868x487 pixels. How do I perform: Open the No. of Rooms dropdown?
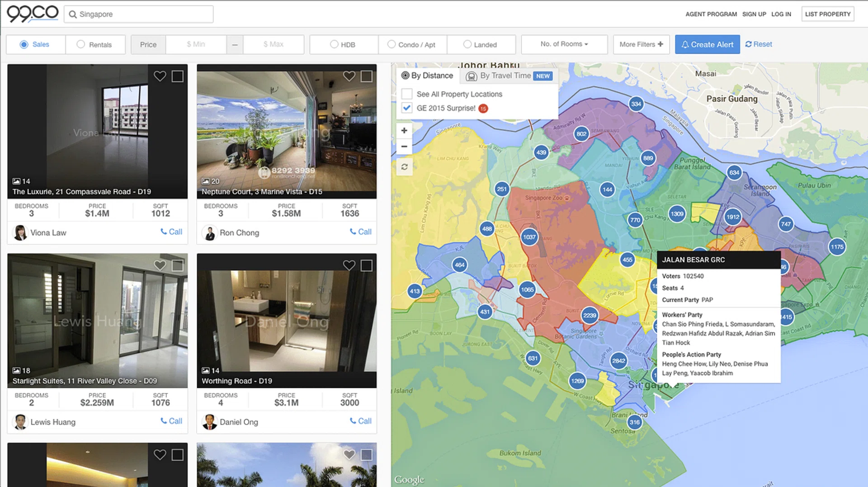pos(564,44)
